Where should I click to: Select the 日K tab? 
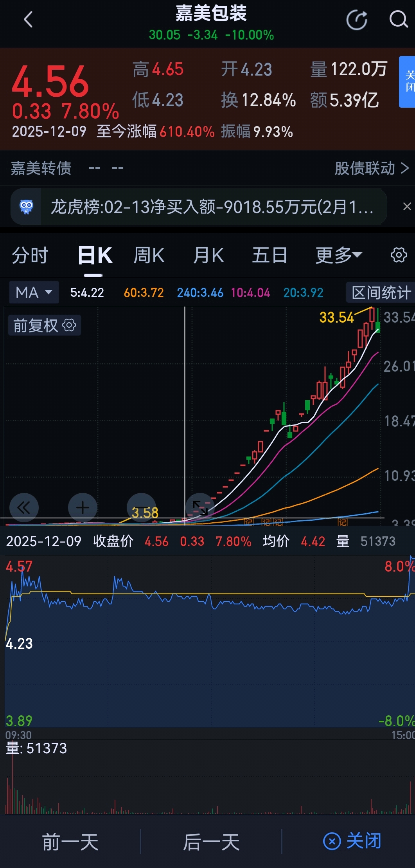pos(95,255)
